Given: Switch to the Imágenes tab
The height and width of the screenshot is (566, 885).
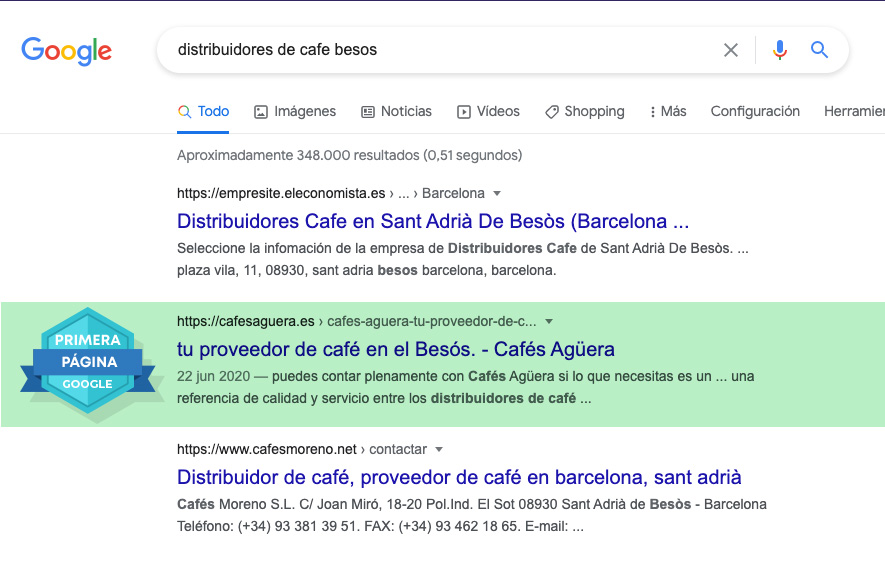Looking at the screenshot, I should [x=295, y=112].
